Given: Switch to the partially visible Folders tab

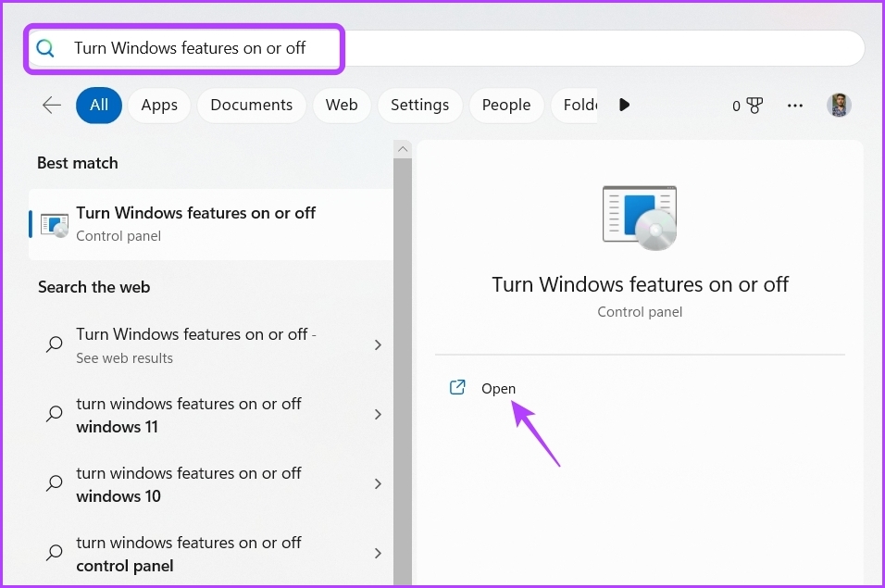Looking at the screenshot, I should 574,105.
